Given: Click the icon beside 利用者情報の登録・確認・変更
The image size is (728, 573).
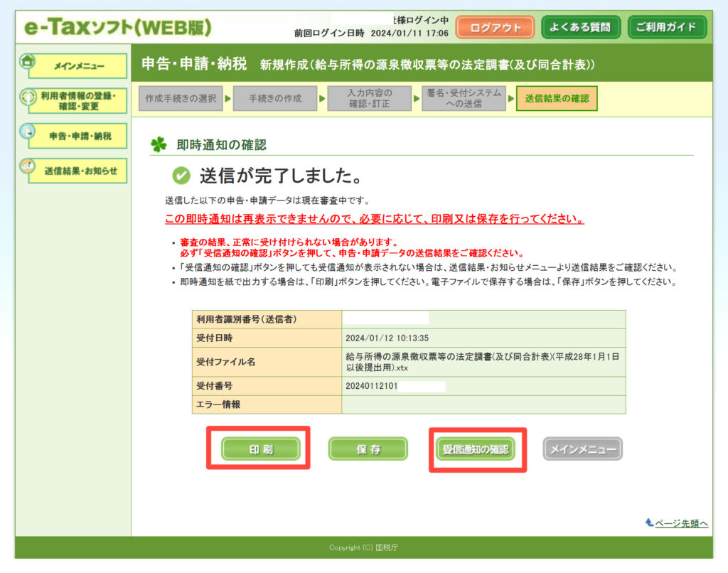Looking at the screenshot, I should [x=28, y=97].
